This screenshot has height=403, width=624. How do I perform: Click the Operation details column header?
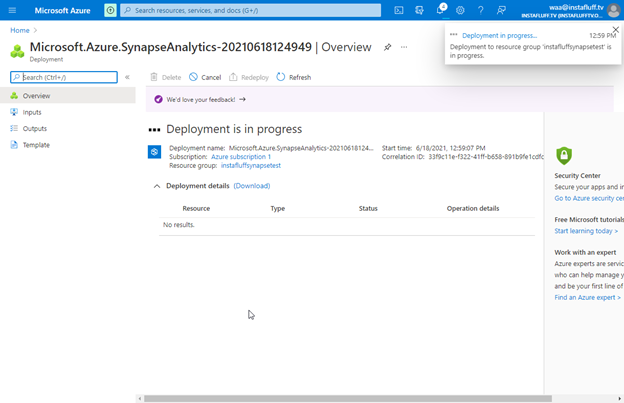pos(473,208)
